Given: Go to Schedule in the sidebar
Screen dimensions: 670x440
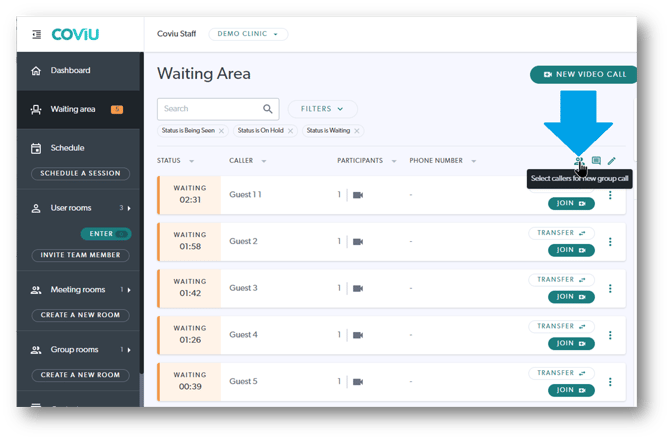Looking at the screenshot, I should point(67,148).
